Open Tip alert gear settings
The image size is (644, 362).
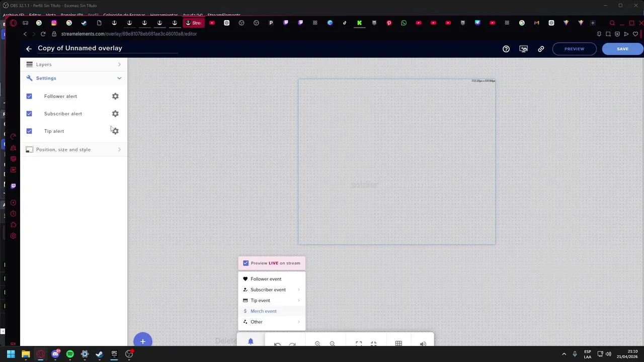(115, 131)
